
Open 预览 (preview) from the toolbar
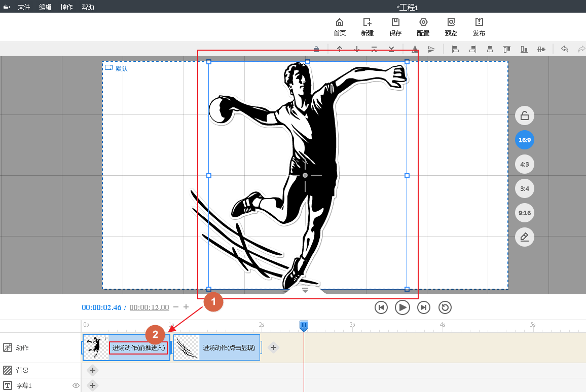point(451,27)
